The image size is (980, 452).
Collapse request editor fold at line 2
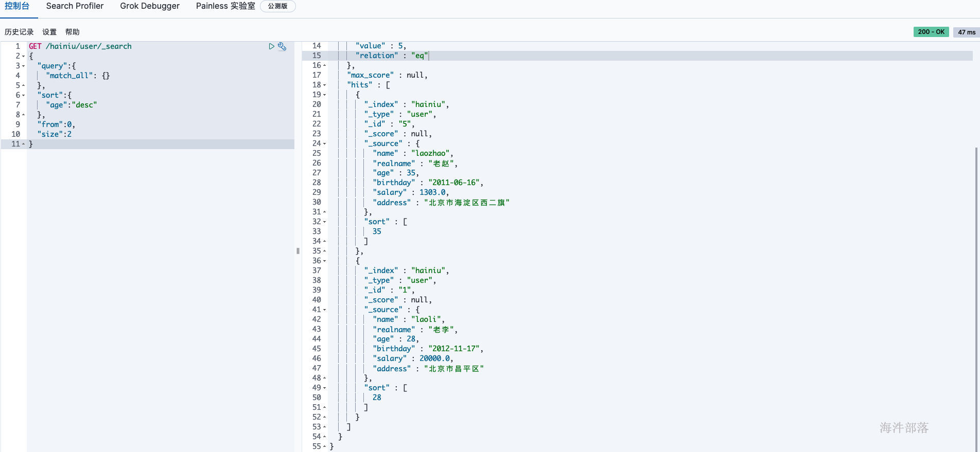24,57
